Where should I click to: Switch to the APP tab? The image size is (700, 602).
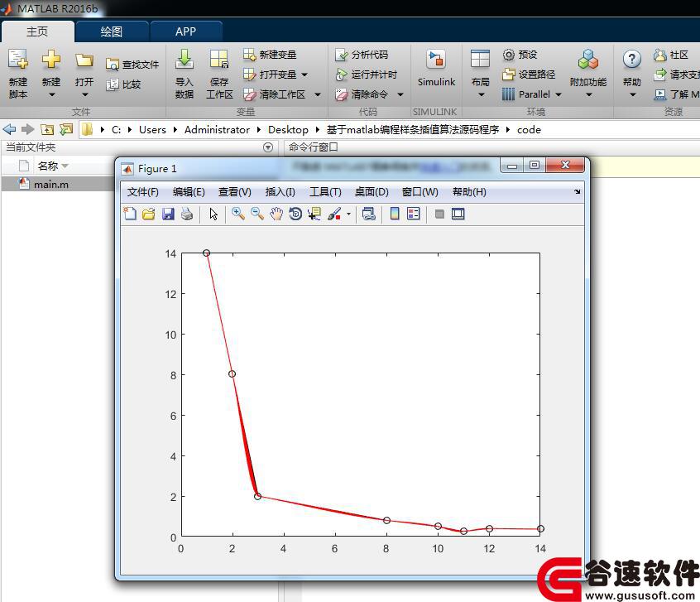(185, 31)
